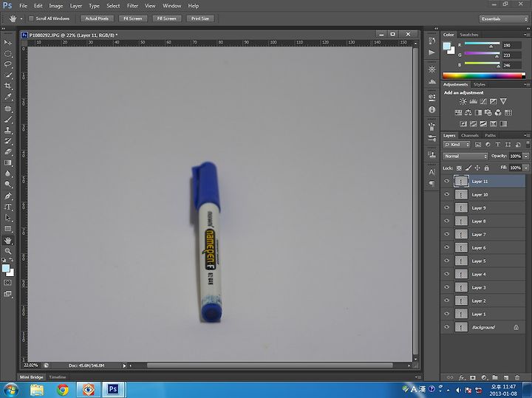Add layer style fx icon

coord(461,377)
